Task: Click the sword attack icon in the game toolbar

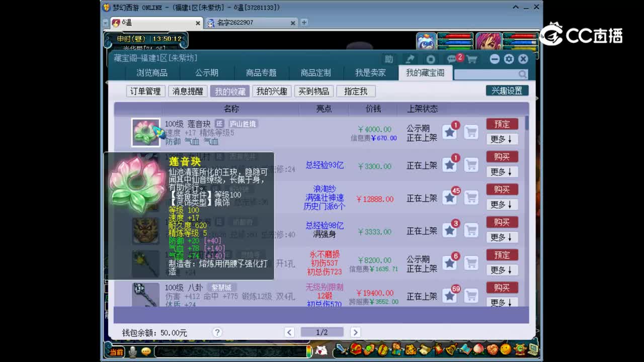Action: 342,349
